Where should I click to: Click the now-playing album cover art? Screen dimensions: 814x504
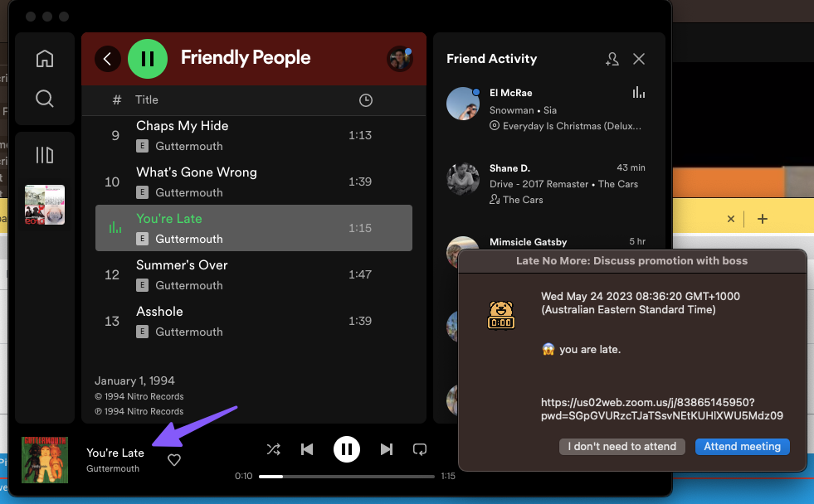45,460
